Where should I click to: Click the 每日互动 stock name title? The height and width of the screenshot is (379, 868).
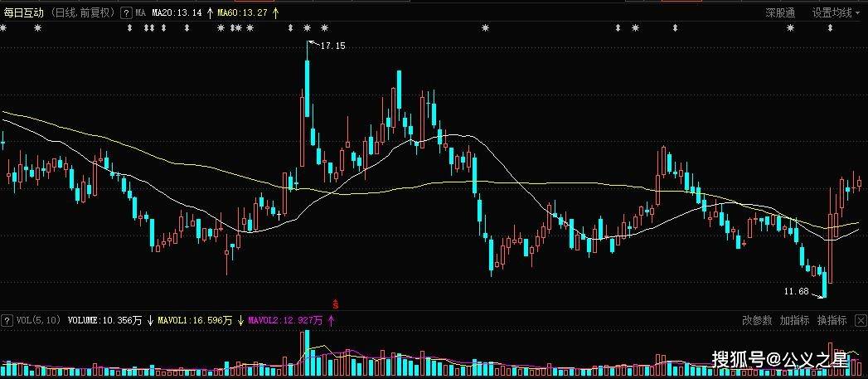(24, 12)
